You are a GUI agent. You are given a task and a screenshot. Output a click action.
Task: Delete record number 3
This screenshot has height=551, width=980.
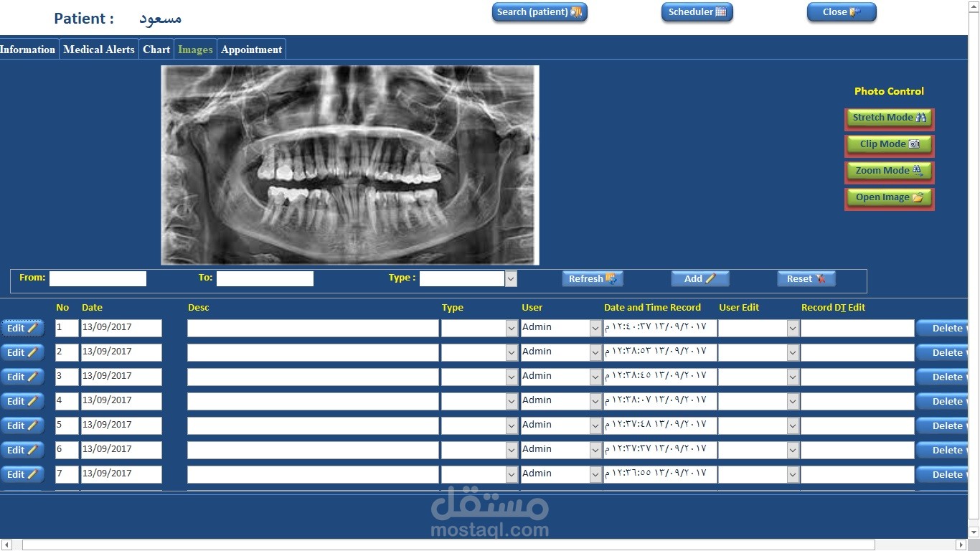(x=943, y=377)
